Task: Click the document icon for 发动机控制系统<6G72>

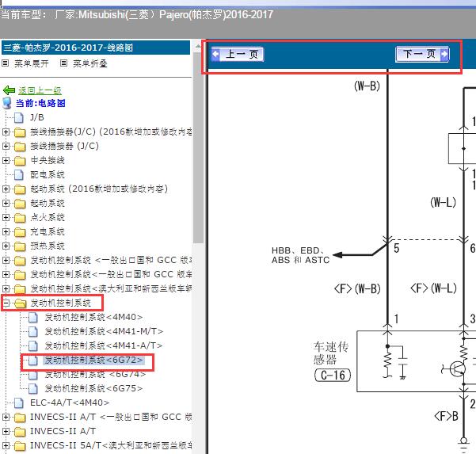Action: (x=33, y=361)
